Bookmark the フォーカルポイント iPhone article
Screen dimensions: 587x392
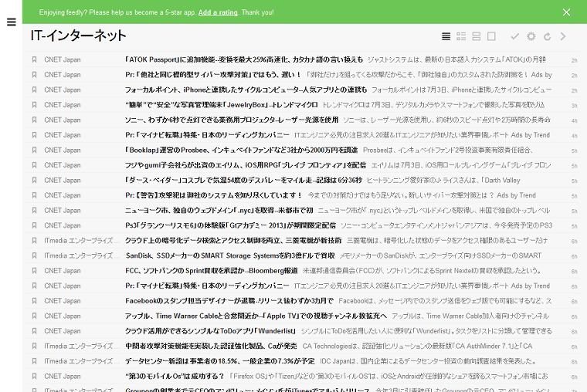tap(34, 90)
